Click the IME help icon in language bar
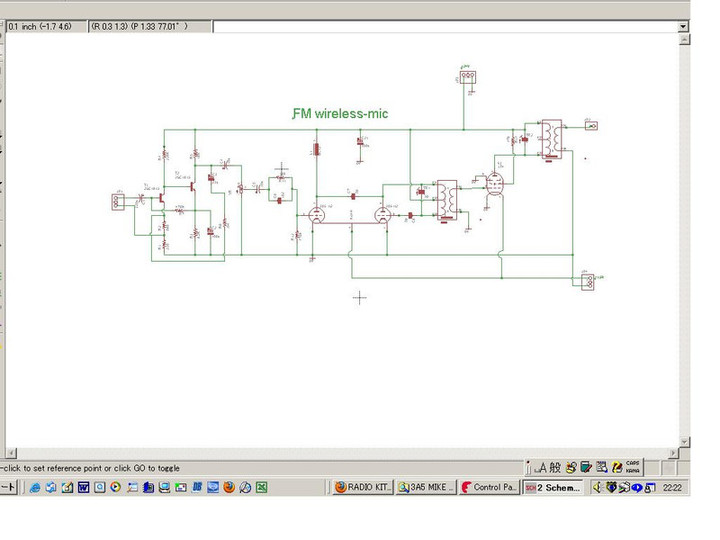This screenshot has height=540, width=720. pyautogui.click(x=617, y=467)
